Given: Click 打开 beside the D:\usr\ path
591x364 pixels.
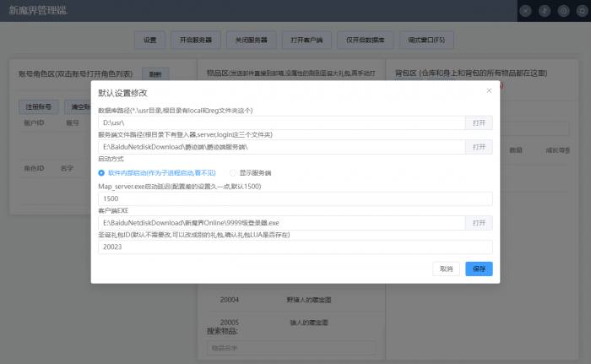Looking at the screenshot, I should coord(479,123).
